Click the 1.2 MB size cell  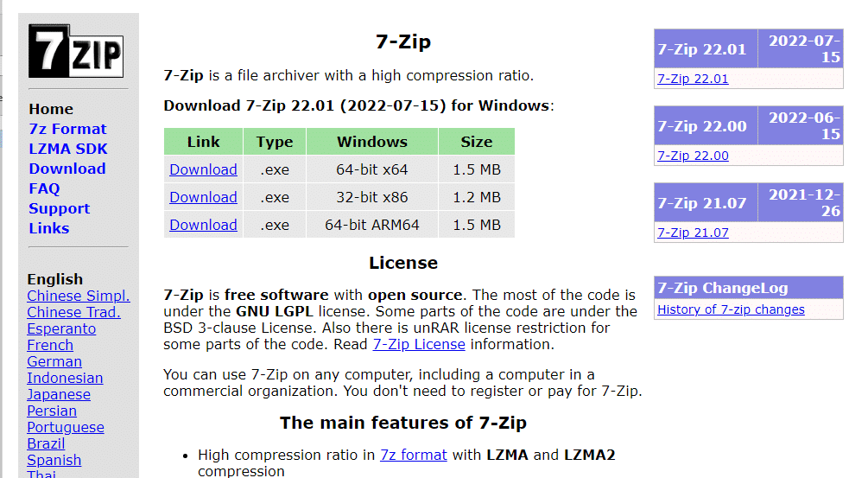tap(477, 197)
